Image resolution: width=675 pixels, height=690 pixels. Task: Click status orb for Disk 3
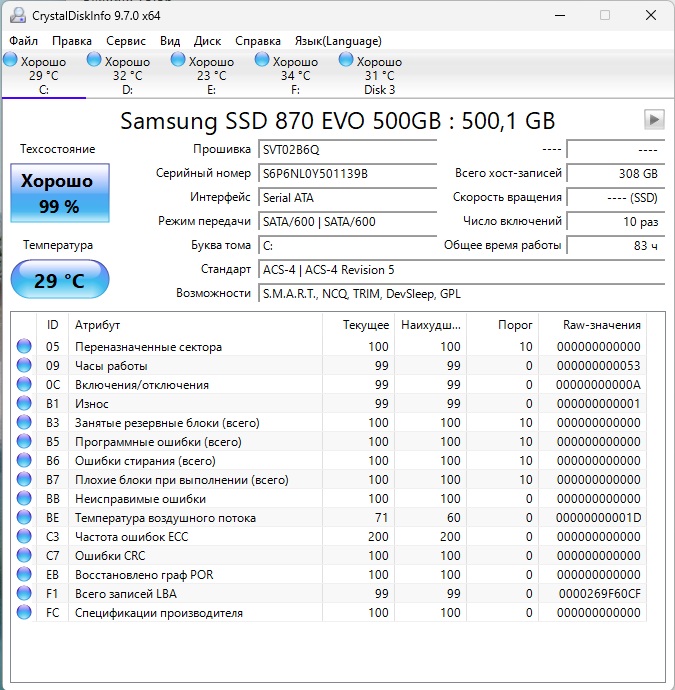pos(346,60)
